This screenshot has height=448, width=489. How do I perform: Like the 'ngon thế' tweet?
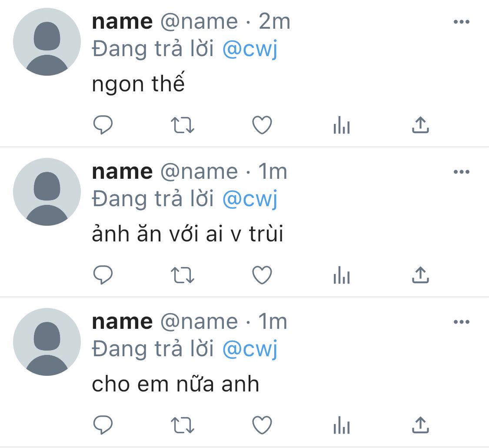coord(262,125)
